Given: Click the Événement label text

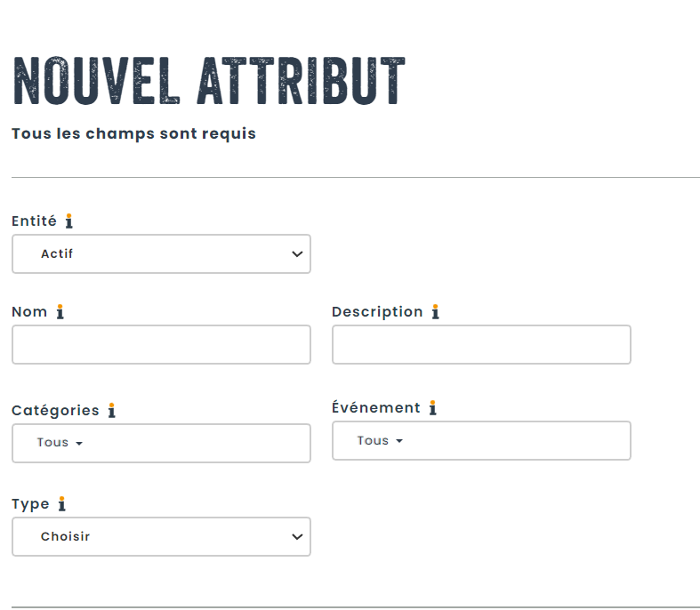Looking at the screenshot, I should click(375, 408).
